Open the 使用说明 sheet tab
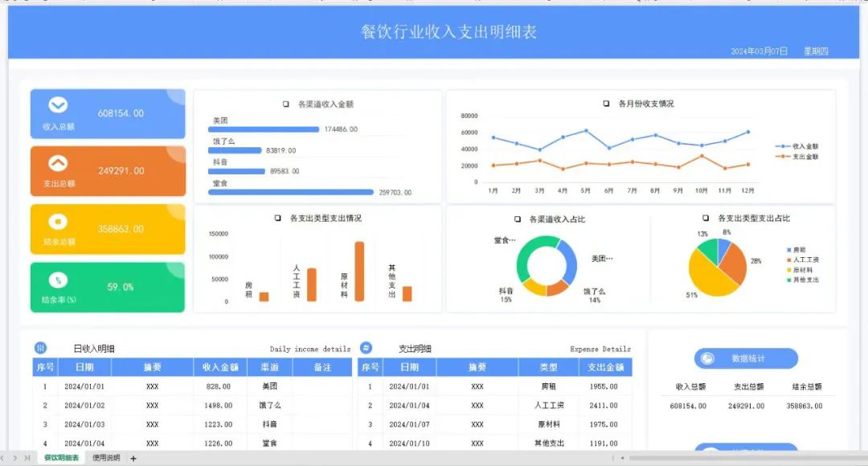 [106, 458]
